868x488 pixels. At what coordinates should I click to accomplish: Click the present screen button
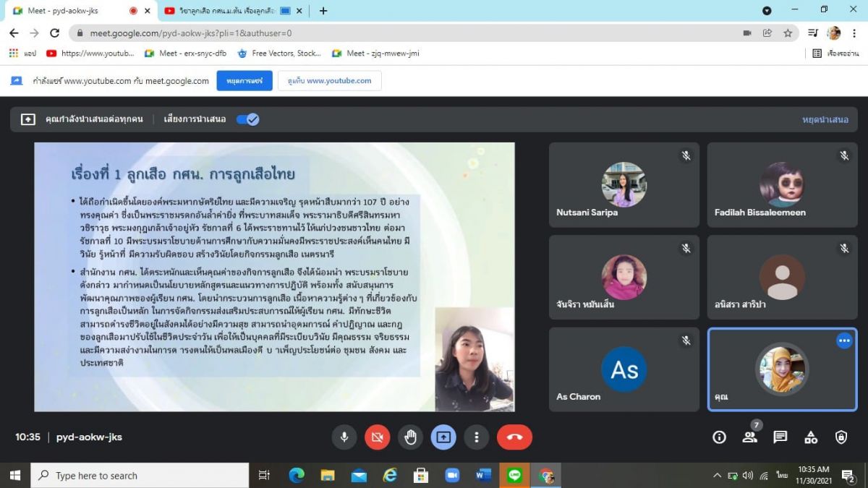[x=443, y=437]
